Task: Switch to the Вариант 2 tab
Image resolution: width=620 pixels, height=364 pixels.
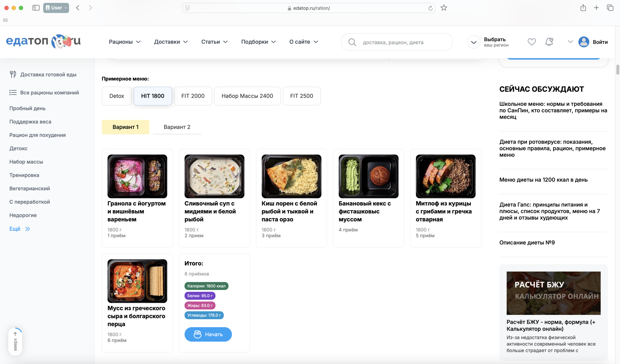Action: (177, 127)
